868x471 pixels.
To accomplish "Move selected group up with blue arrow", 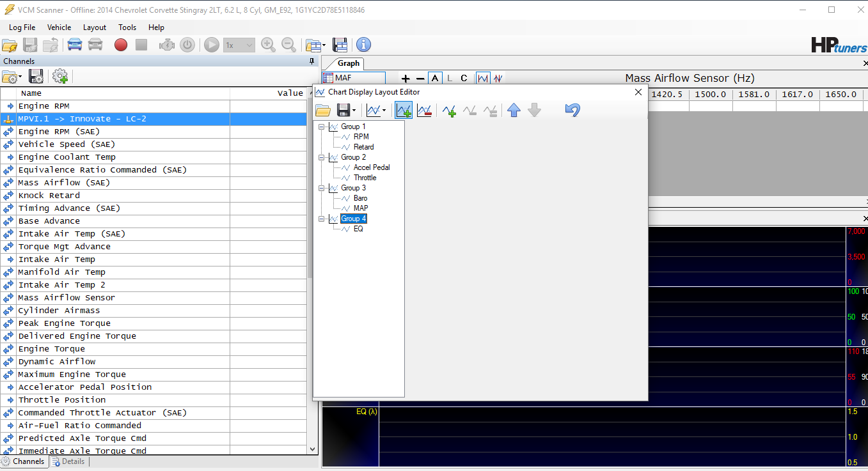I will coord(514,111).
